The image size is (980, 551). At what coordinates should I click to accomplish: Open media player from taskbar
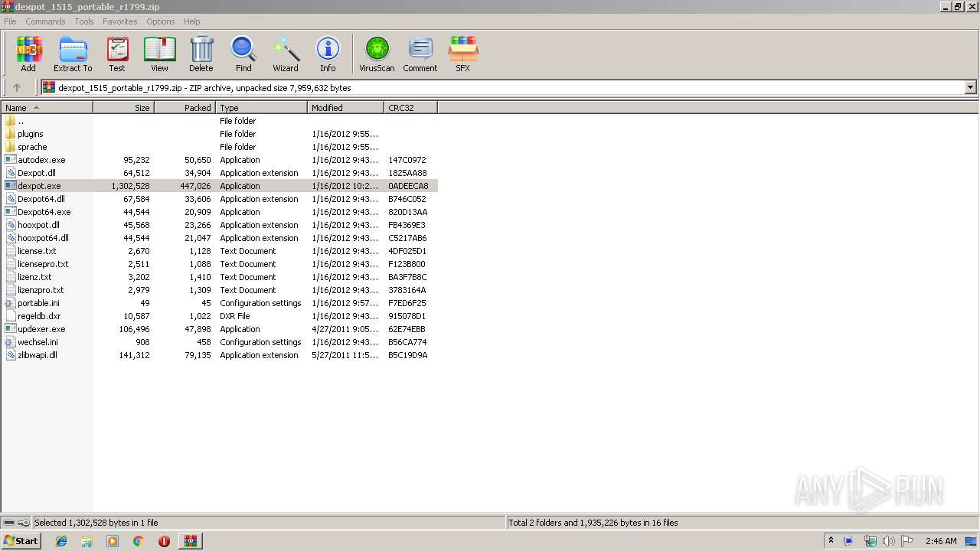point(113,541)
